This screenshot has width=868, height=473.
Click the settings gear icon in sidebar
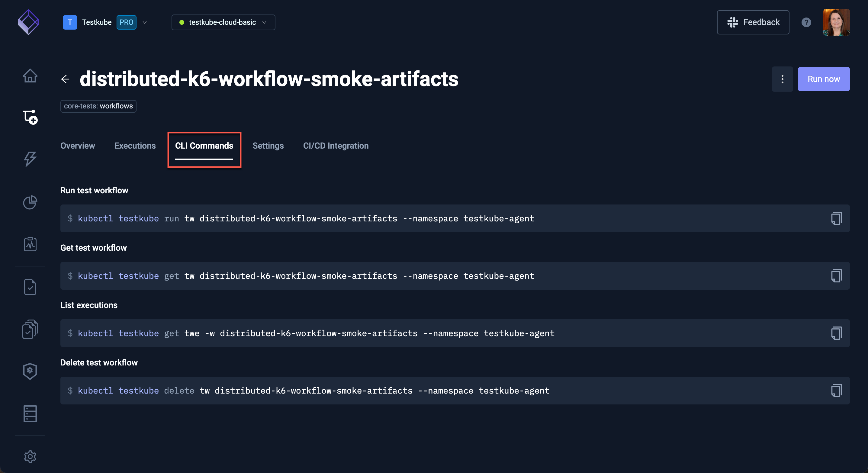tap(30, 456)
